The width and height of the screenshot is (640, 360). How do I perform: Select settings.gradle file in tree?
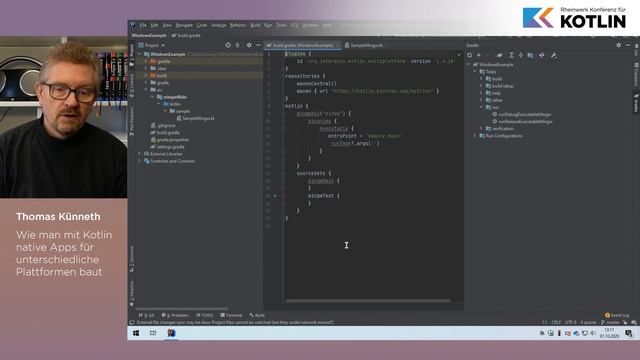coord(167,147)
